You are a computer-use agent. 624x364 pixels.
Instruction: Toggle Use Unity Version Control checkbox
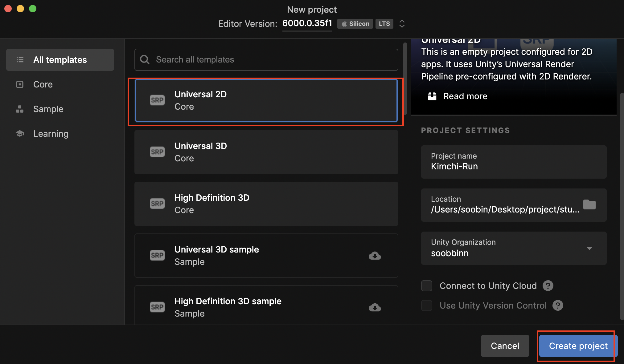[x=427, y=305]
